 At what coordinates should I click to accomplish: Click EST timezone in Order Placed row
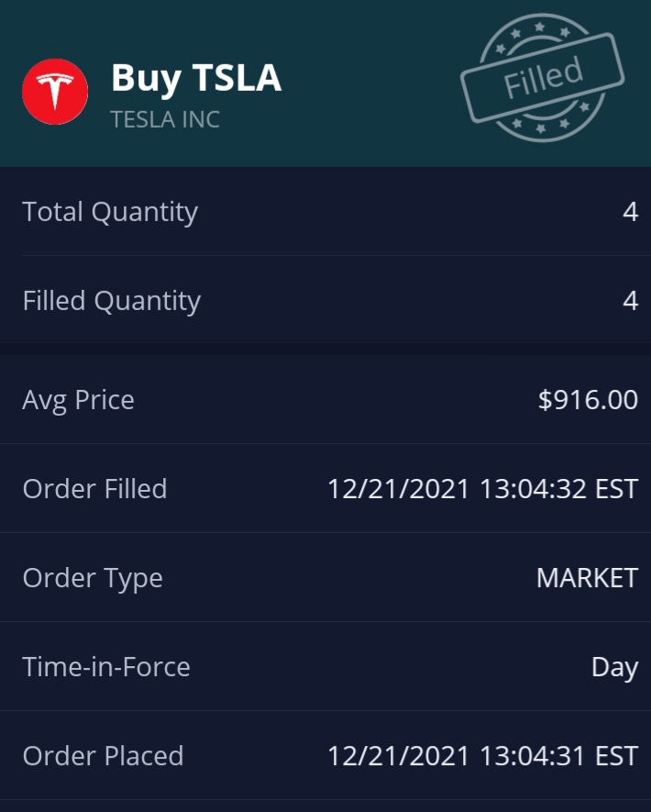[x=616, y=756]
